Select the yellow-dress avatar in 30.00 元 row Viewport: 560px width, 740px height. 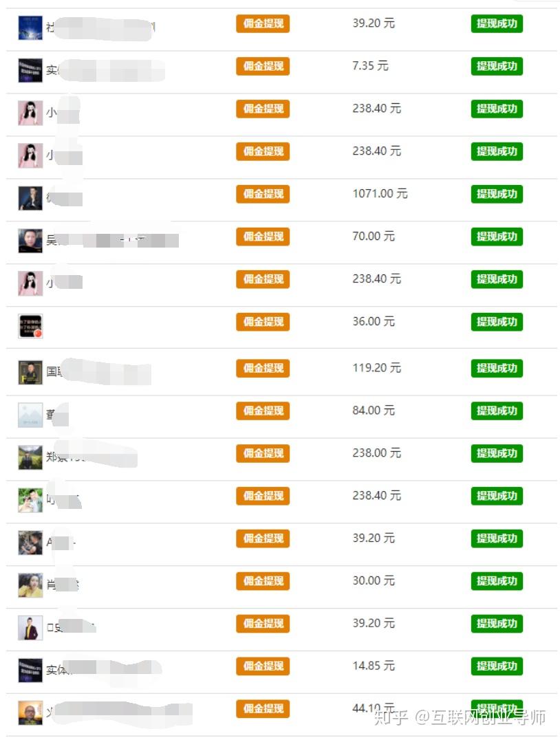[x=30, y=585]
